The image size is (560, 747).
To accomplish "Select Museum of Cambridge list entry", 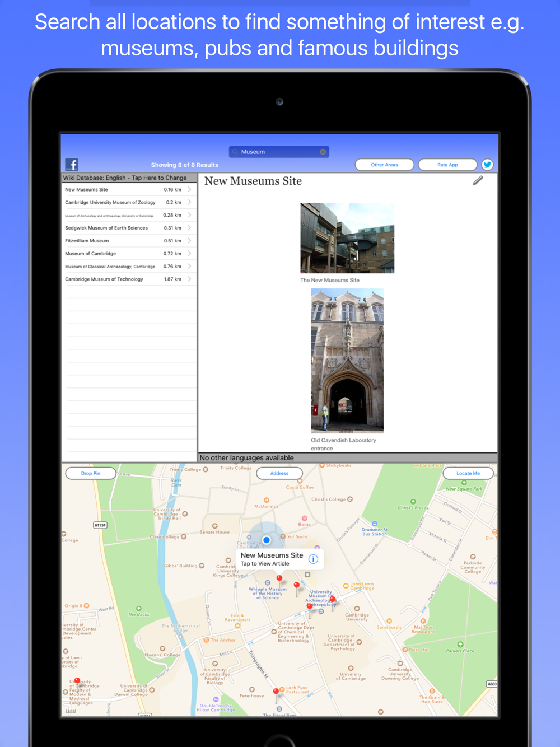I will [x=129, y=254].
